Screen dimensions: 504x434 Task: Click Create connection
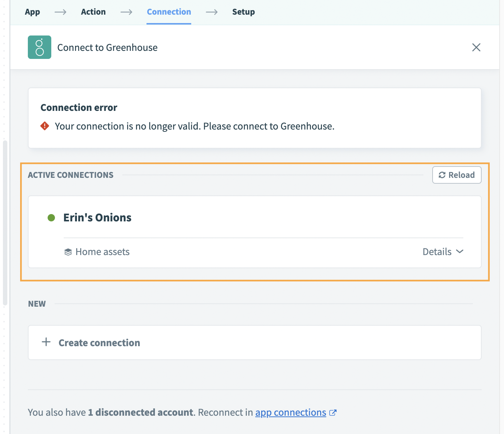point(99,343)
